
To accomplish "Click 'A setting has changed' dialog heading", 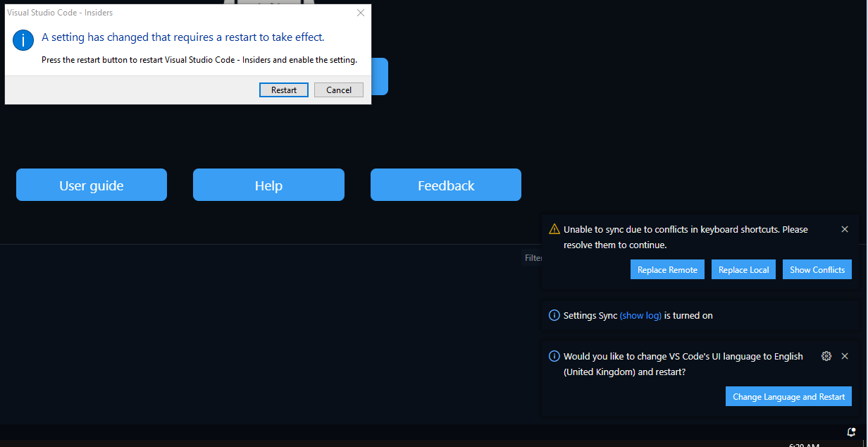I will click(x=183, y=37).
